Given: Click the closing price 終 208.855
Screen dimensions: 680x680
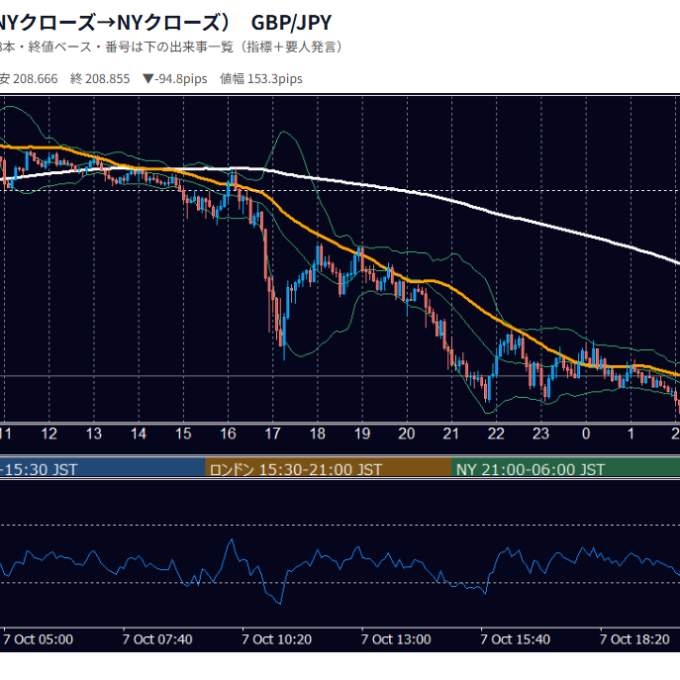Looking at the screenshot, I should tap(100, 78).
